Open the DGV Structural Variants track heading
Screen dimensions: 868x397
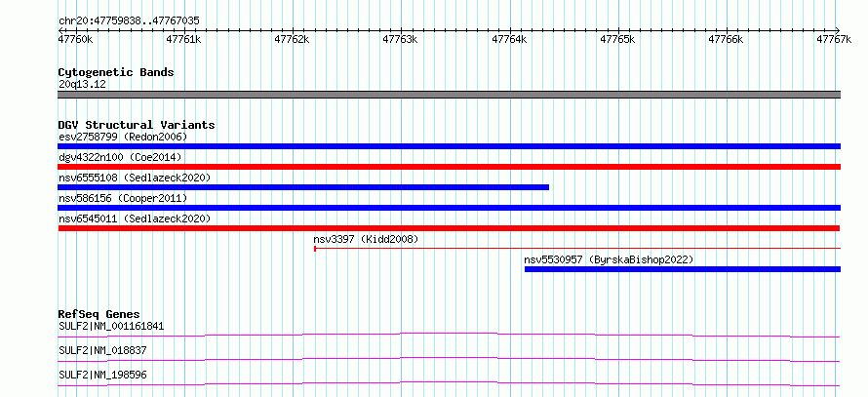pyautogui.click(x=137, y=125)
